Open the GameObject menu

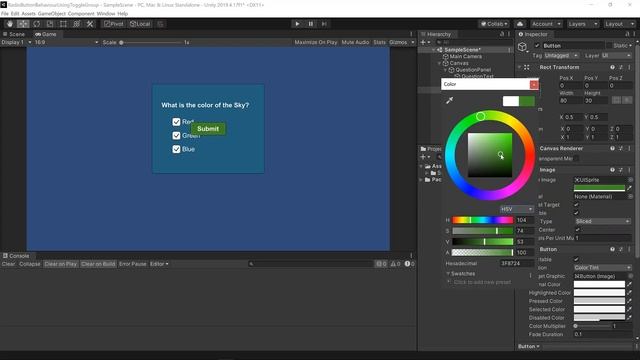[x=51, y=13]
